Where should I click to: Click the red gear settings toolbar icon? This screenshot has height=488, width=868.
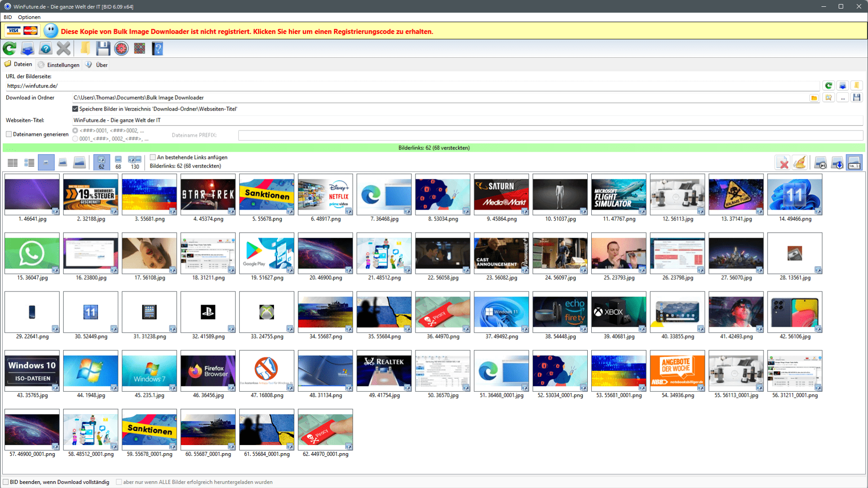click(121, 48)
